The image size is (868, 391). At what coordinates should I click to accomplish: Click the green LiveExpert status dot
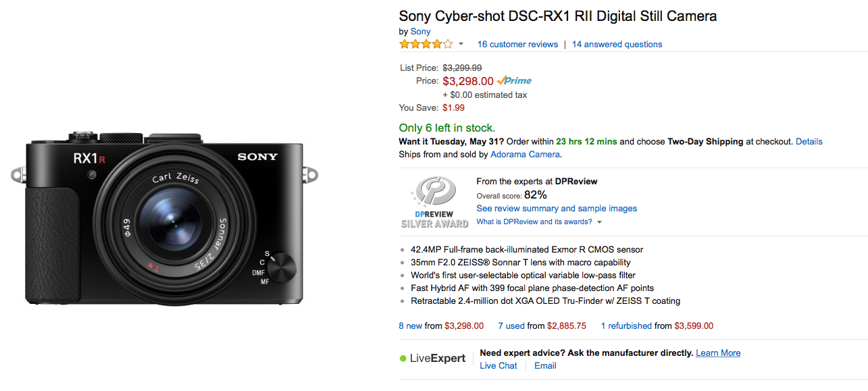(403, 359)
